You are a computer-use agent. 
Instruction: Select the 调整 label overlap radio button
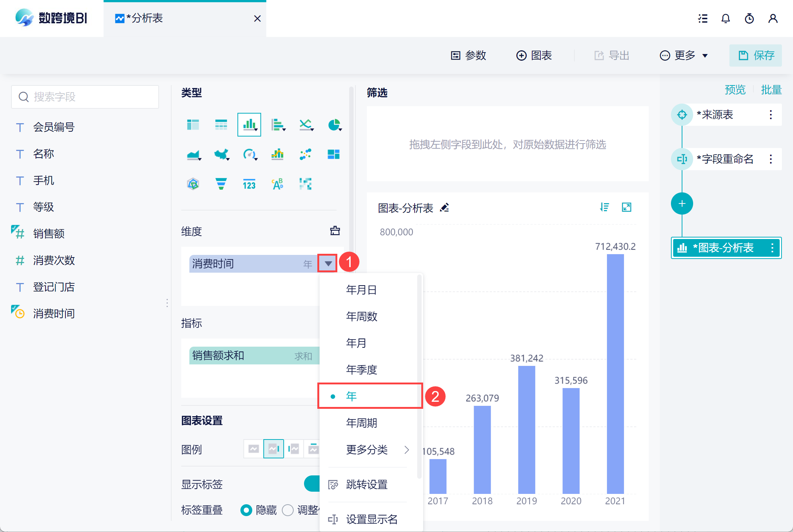288,510
